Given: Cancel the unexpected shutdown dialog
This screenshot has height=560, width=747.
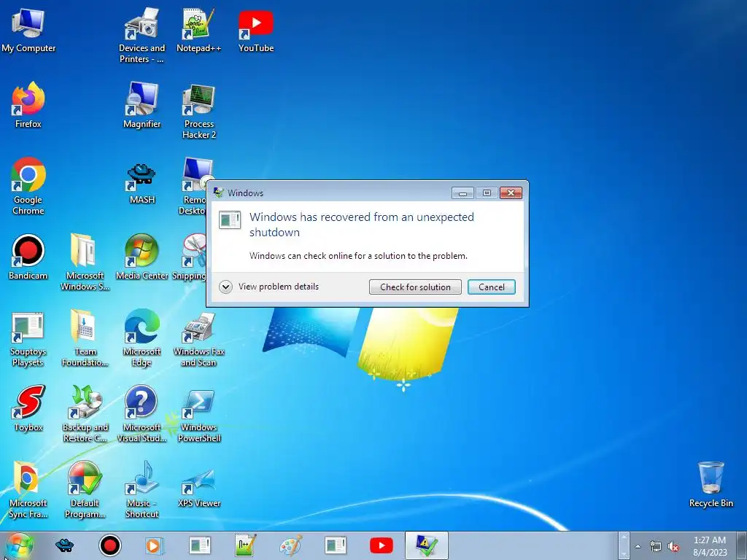Looking at the screenshot, I should click(491, 287).
